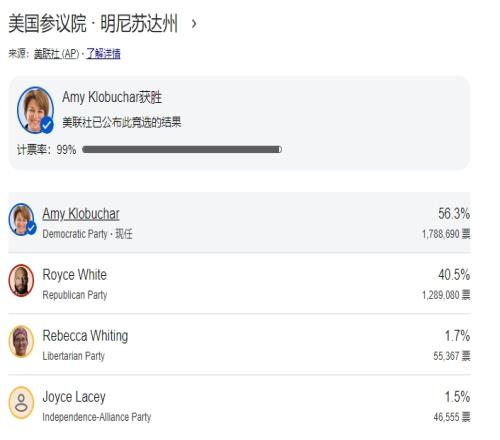Click the 56.3% result for Klobuchar
The image size is (500, 440).
pyautogui.click(x=454, y=214)
